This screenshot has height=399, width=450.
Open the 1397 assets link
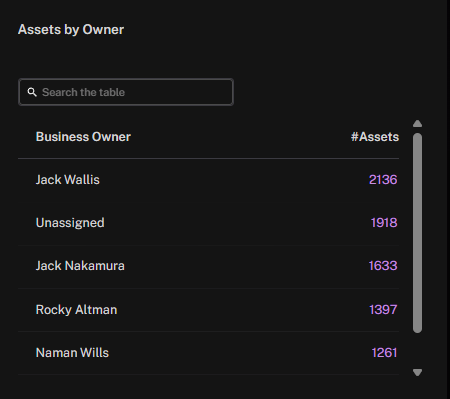tap(383, 310)
